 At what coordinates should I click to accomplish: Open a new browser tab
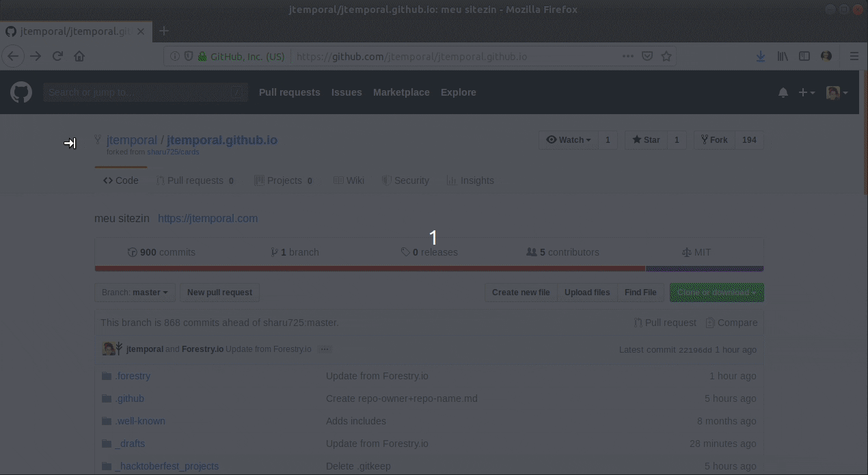[x=163, y=31]
